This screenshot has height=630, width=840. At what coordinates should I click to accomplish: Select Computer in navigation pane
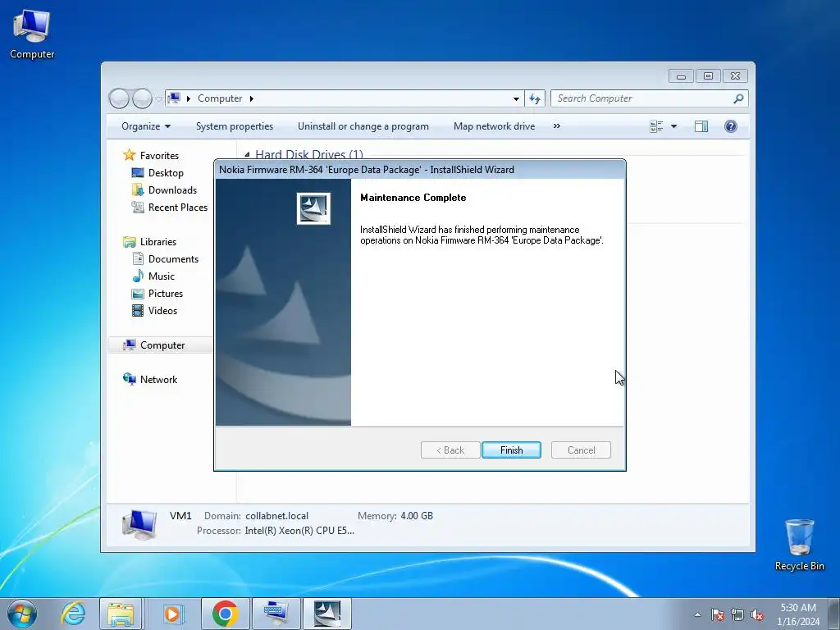click(x=161, y=345)
